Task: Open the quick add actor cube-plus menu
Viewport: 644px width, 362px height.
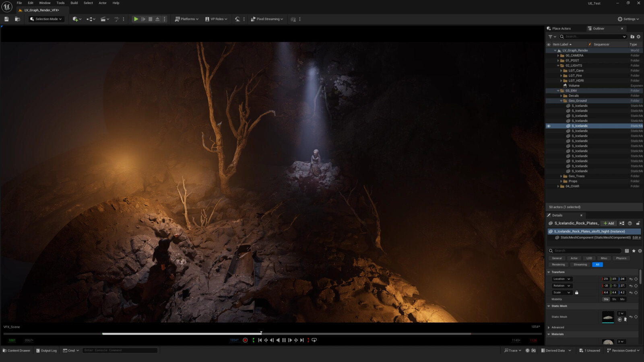Action: click(76, 19)
